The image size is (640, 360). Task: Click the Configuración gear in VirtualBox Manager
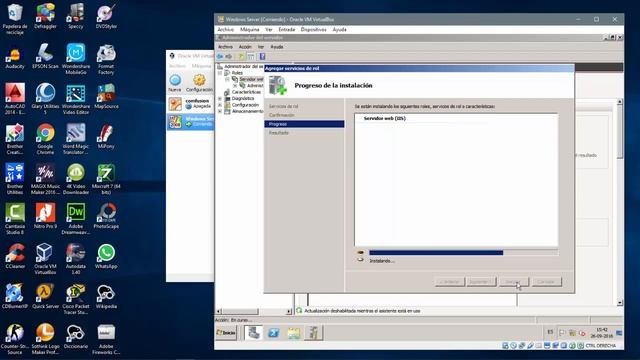coord(199,83)
